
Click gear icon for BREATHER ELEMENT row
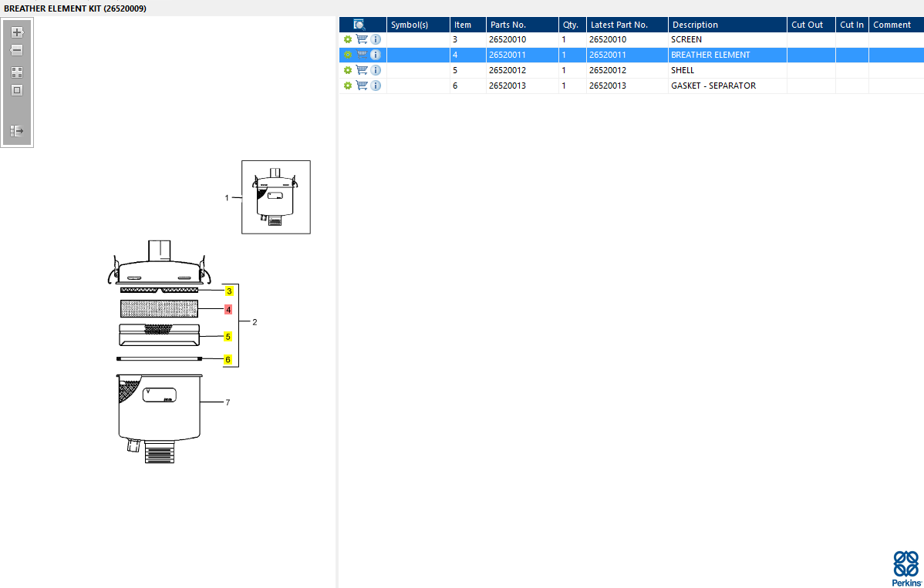pos(348,55)
